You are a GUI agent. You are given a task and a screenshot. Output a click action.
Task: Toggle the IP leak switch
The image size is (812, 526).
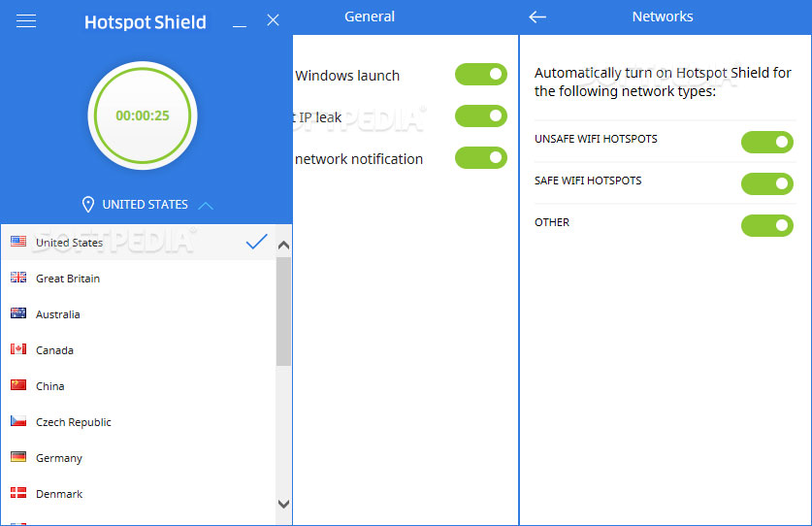point(480,116)
